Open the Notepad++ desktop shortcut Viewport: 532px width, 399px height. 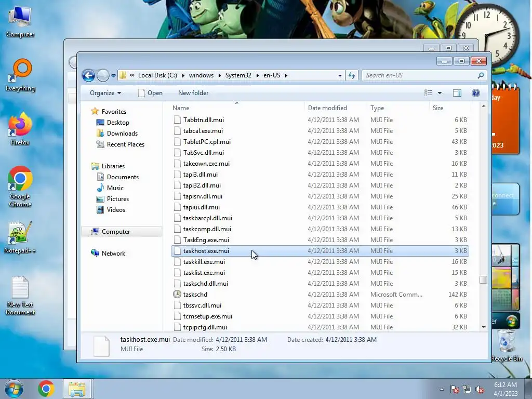click(20, 237)
